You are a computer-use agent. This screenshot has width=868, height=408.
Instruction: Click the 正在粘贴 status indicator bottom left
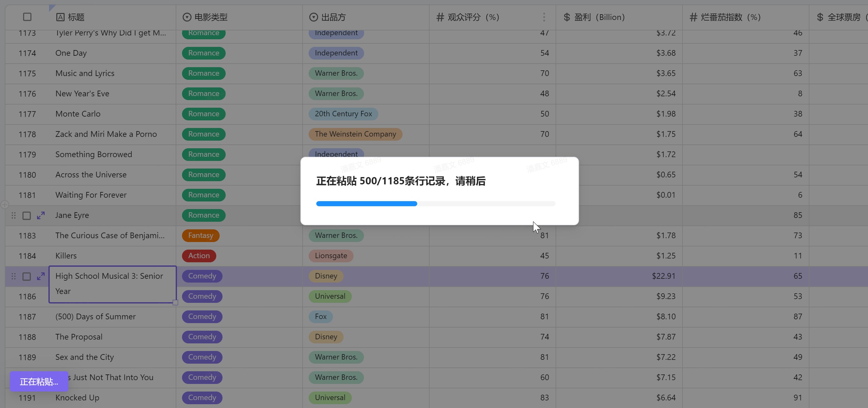click(x=39, y=381)
